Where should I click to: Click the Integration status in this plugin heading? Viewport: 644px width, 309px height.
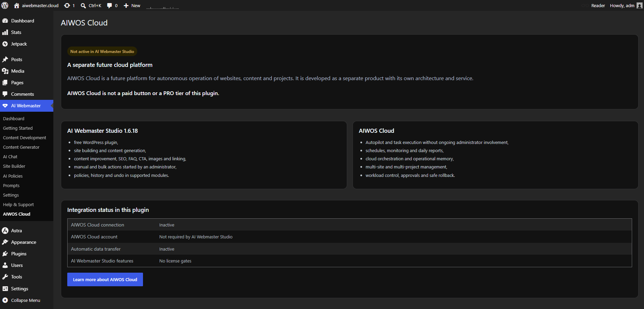[x=108, y=210]
